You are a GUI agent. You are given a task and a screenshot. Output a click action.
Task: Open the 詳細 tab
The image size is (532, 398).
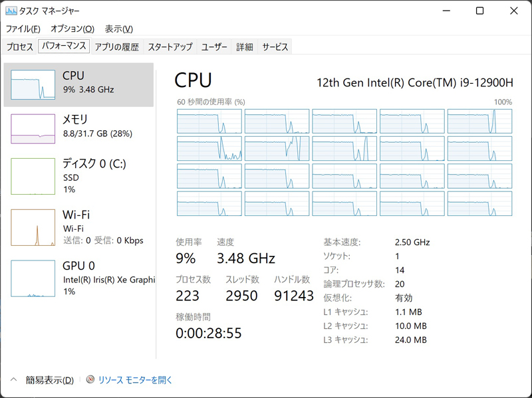244,47
